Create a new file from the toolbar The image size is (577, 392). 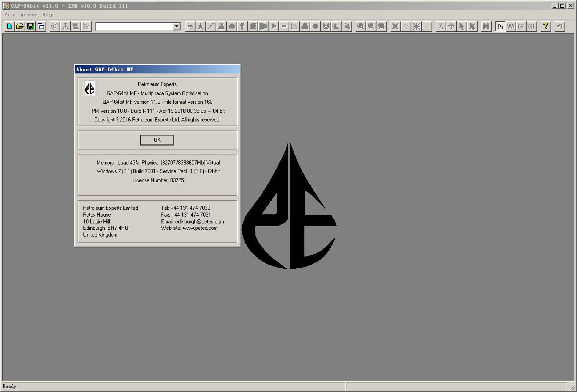pos(9,26)
